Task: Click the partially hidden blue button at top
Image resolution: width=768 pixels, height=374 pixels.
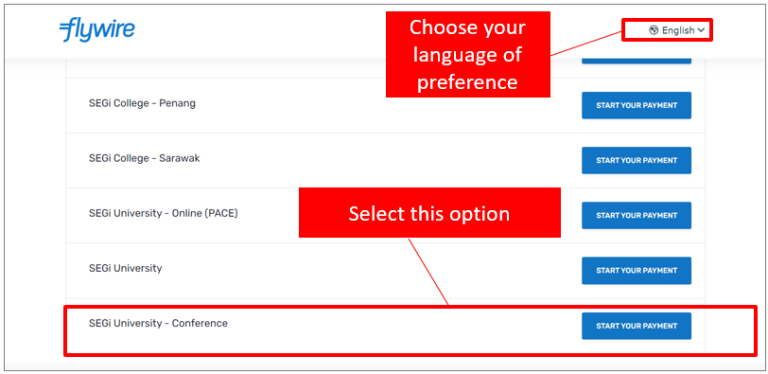Action: [x=636, y=61]
